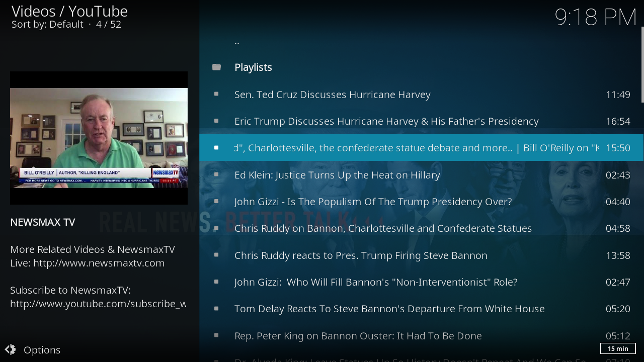The width and height of the screenshot is (644, 362).
Task: Click bullet icon beside Ted Cruz video
Action: (x=216, y=94)
